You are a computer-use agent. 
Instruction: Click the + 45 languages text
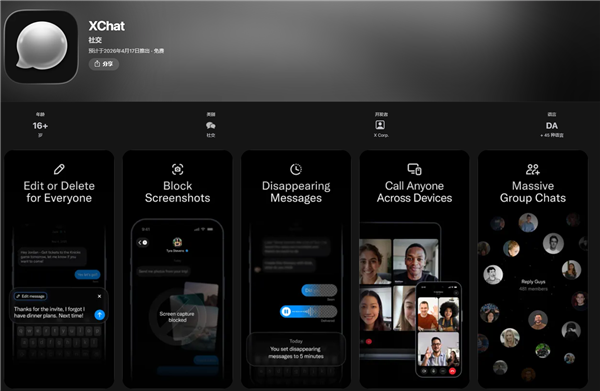pyautogui.click(x=551, y=135)
